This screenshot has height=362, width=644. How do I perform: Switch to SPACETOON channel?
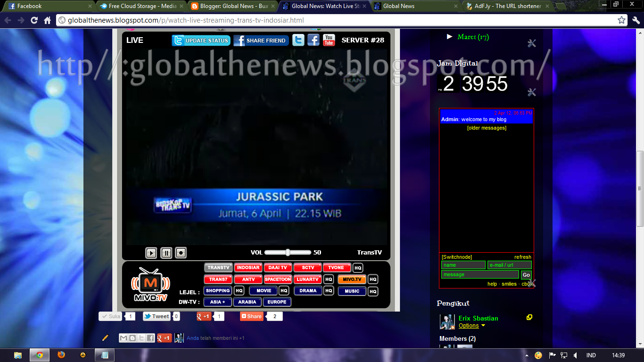(x=278, y=280)
